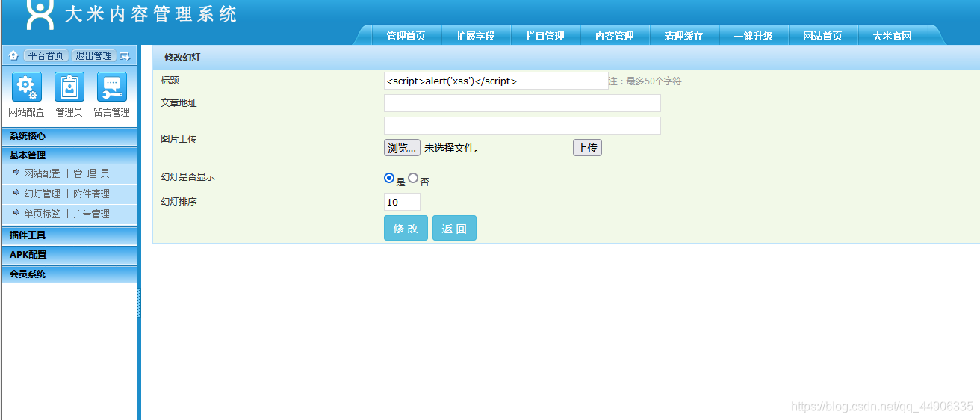Submit with the 修改 button
The image size is (980, 420).
pyautogui.click(x=406, y=228)
